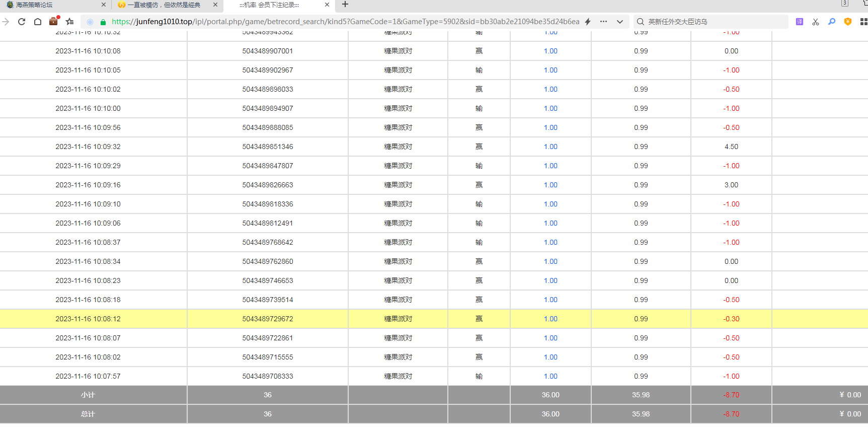Viewport: 868px width, 428px height.
Task: Open bet amount 1.00 link for 10:09:32 row
Action: 550,147
